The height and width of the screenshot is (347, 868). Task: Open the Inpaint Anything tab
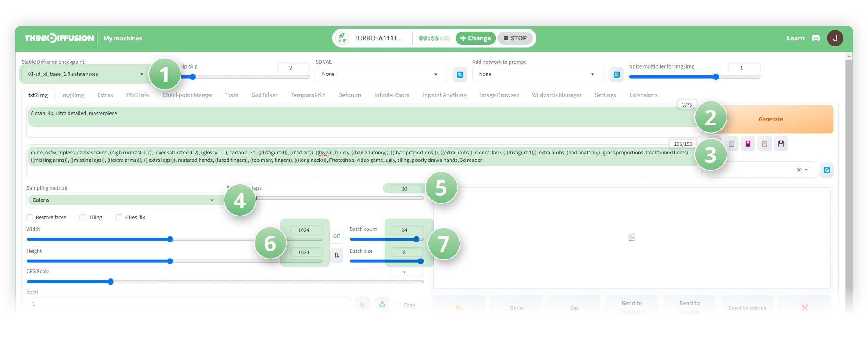pyautogui.click(x=444, y=95)
